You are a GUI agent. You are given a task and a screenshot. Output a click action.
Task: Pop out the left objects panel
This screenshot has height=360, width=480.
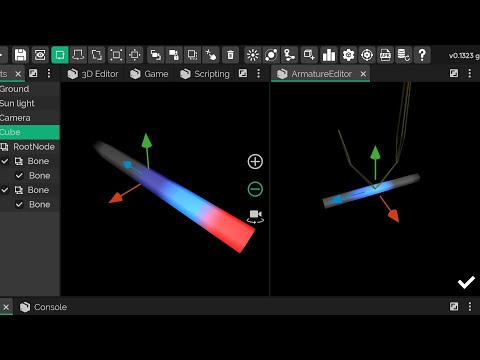point(33,73)
